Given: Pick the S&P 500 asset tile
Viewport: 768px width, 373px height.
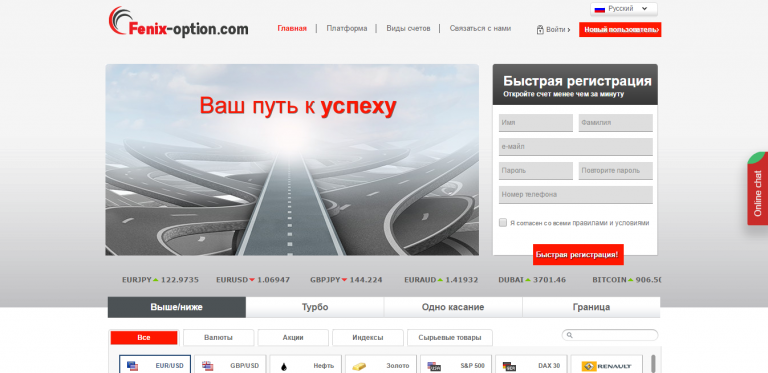Looking at the screenshot, I should coord(456,365).
